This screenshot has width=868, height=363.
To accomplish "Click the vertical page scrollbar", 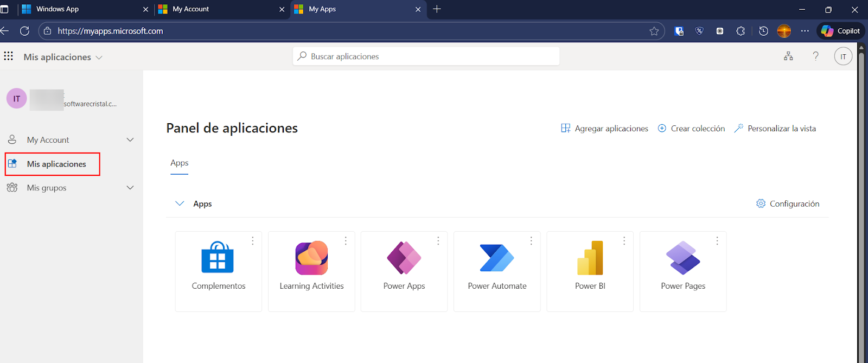I will tap(861, 201).
